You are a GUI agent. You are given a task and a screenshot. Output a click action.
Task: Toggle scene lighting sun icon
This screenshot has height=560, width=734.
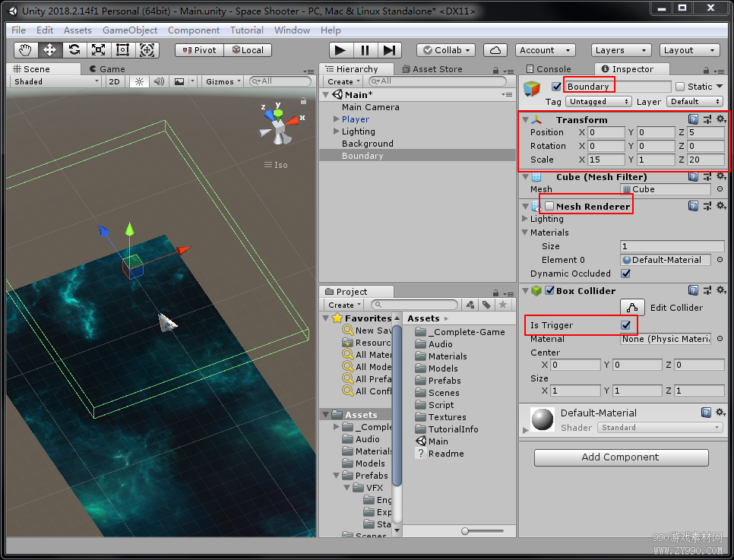pyautogui.click(x=140, y=81)
